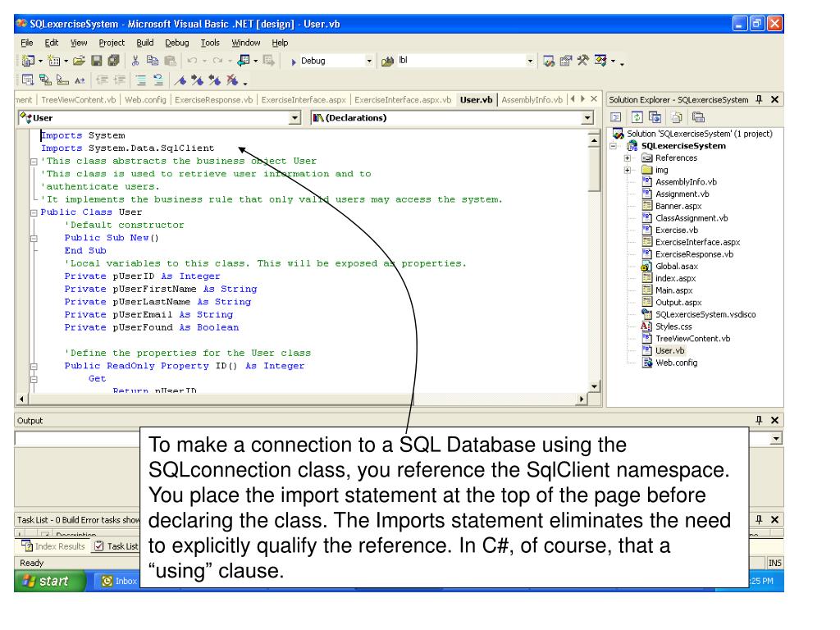Expand the References node
Screen dimensions: 840x630
pos(627,158)
